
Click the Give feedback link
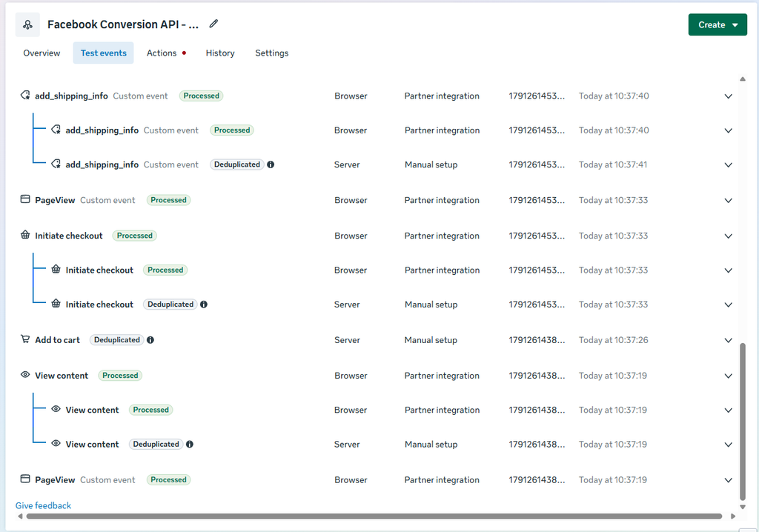tap(43, 505)
